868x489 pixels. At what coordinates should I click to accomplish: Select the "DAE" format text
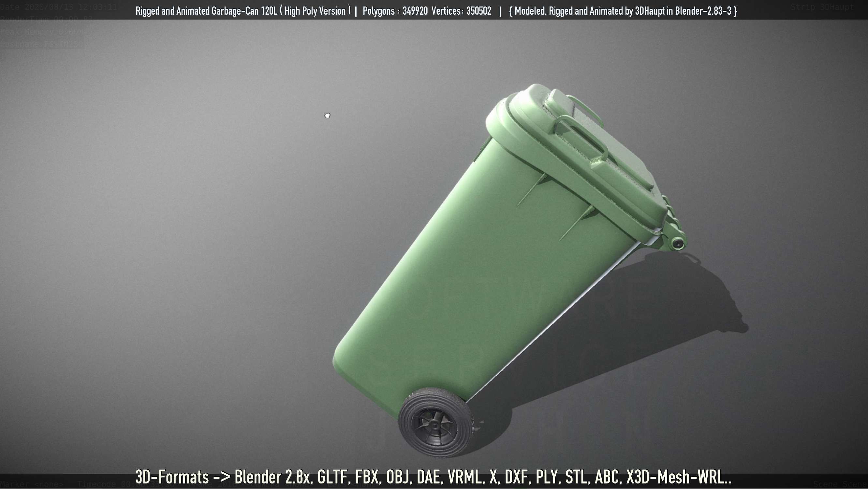click(x=429, y=477)
